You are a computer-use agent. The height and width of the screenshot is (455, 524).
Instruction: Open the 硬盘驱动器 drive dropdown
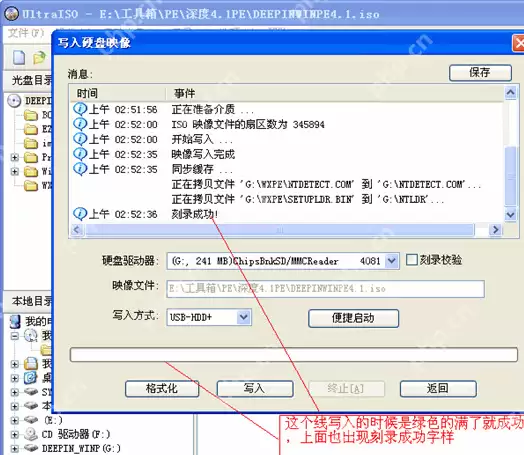391,261
